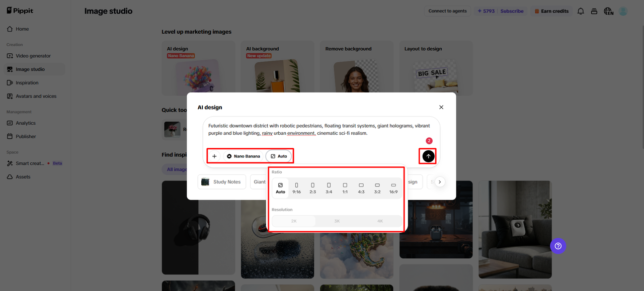Click the Quick tools flower thumbnail
This screenshot has height=291, width=644.
coord(172,130)
